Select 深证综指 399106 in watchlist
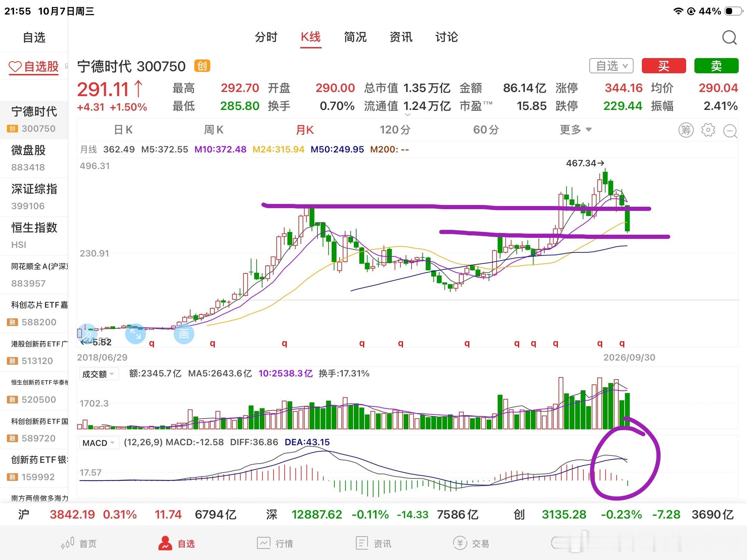 coord(34,197)
